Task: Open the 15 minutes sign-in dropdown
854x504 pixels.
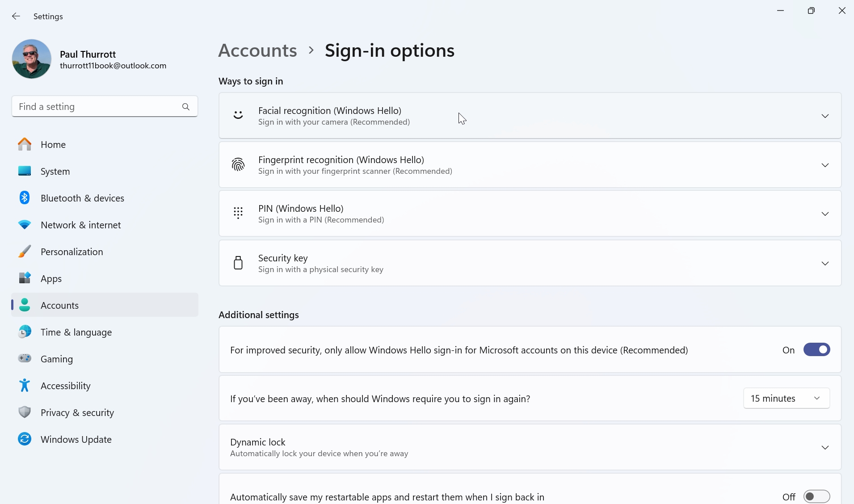Action: click(x=786, y=399)
